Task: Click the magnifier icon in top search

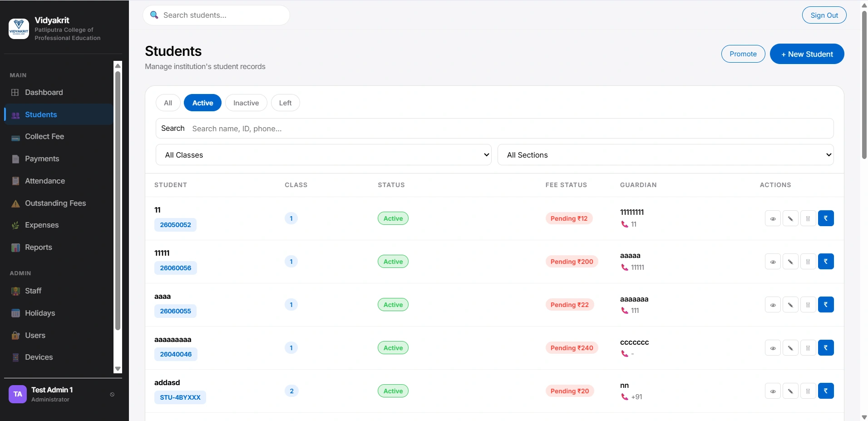Action: pyautogui.click(x=154, y=15)
